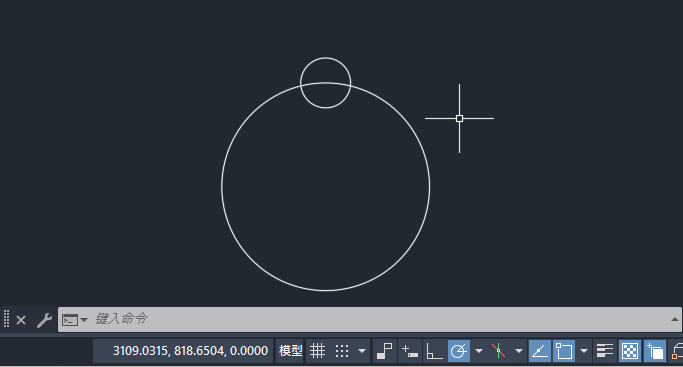Toggle snap mode dotted-grid icon
The height and width of the screenshot is (367, 683).
click(x=342, y=351)
